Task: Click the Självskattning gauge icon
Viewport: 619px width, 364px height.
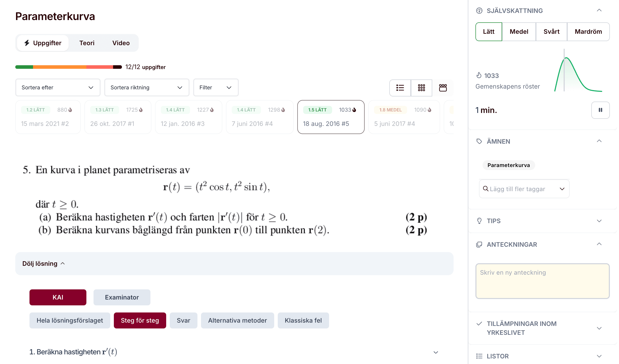Action: pos(479,11)
